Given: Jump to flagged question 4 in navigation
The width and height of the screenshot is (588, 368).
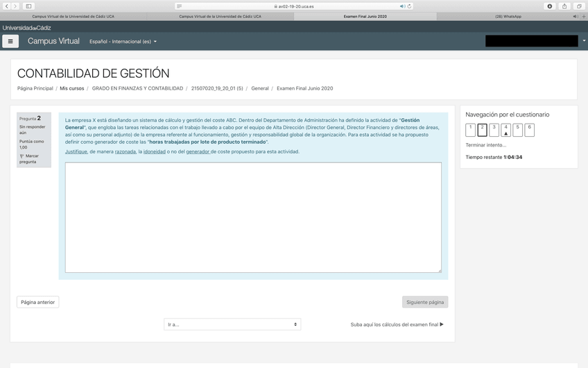Looking at the screenshot, I should point(506,130).
